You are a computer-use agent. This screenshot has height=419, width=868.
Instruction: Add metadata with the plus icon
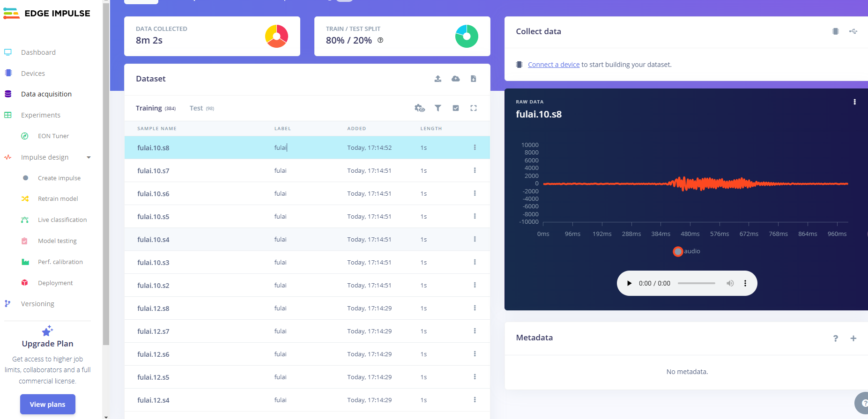tap(853, 338)
